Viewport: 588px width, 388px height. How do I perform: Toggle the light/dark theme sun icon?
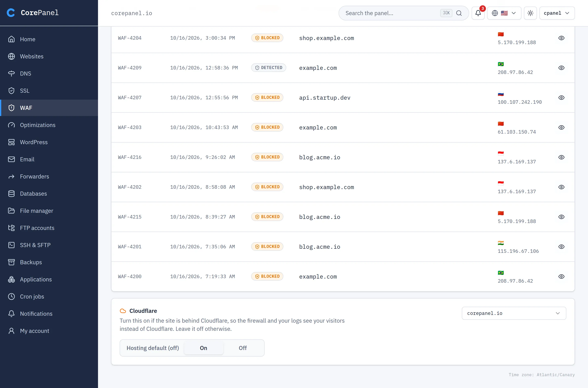point(530,13)
